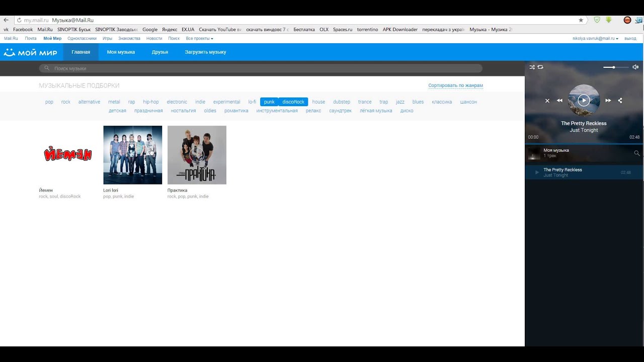Deselect the discoRock genre tag

(x=293, y=102)
